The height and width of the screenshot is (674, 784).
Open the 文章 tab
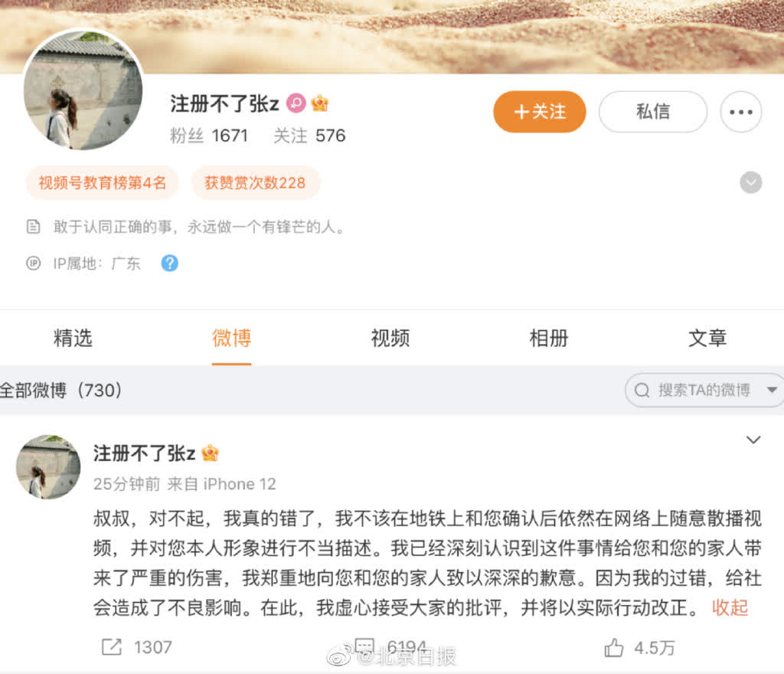point(707,339)
